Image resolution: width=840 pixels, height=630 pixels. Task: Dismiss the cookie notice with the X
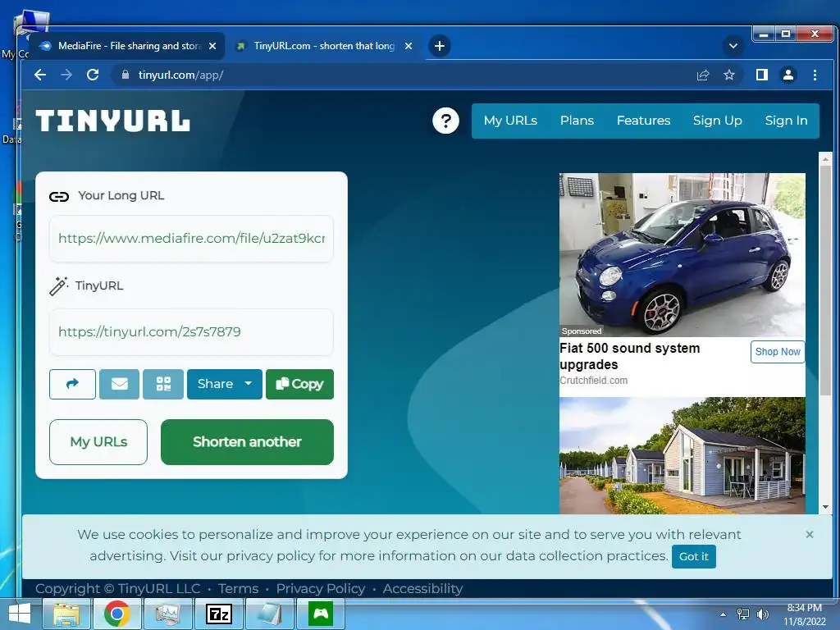(x=810, y=534)
